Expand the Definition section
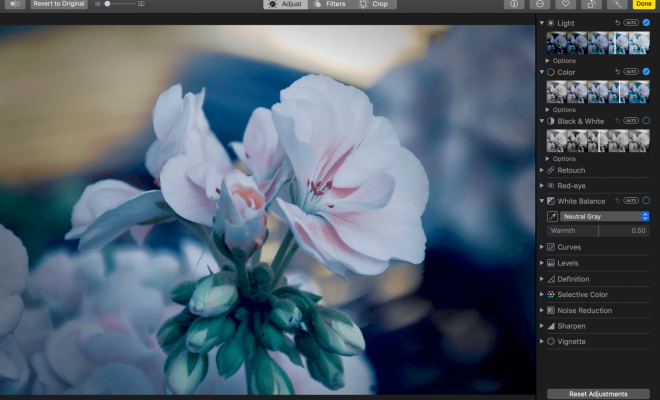660x400 pixels. point(542,279)
